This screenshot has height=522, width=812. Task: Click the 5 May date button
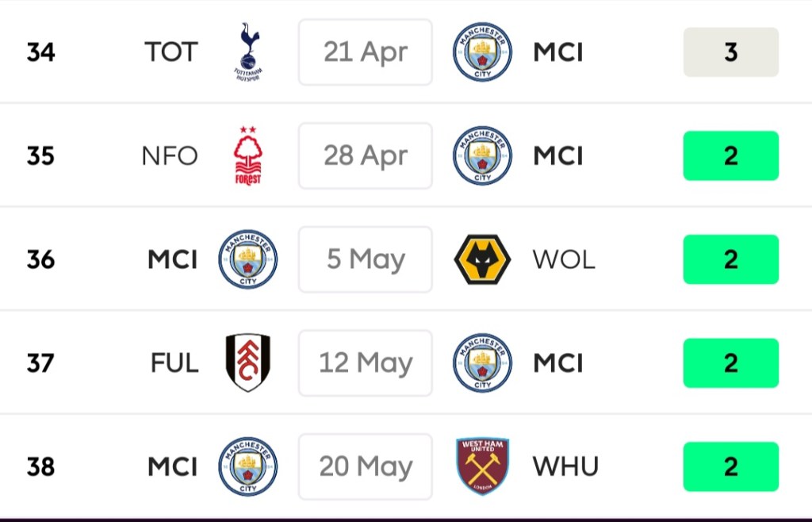pos(365,259)
